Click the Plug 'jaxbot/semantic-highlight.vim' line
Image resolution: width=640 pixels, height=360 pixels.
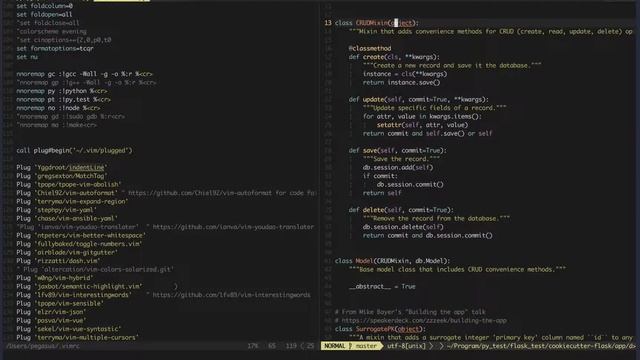point(80,287)
